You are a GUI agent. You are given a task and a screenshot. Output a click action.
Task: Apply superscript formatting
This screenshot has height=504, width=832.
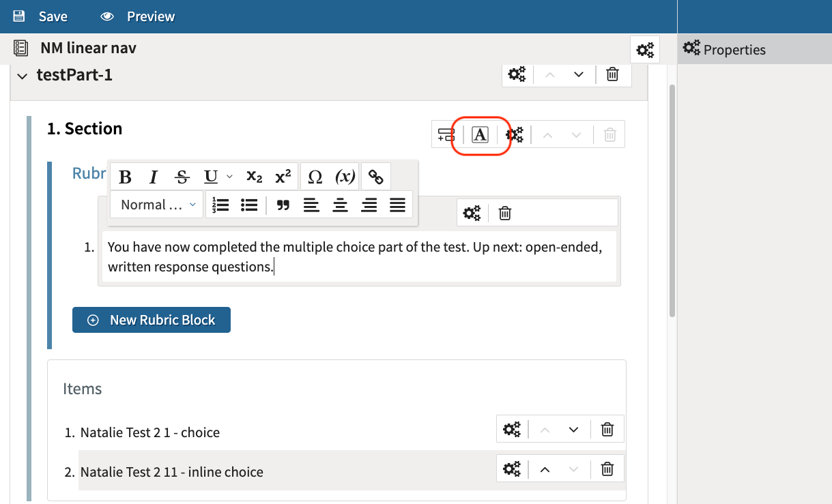coord(283,176)
